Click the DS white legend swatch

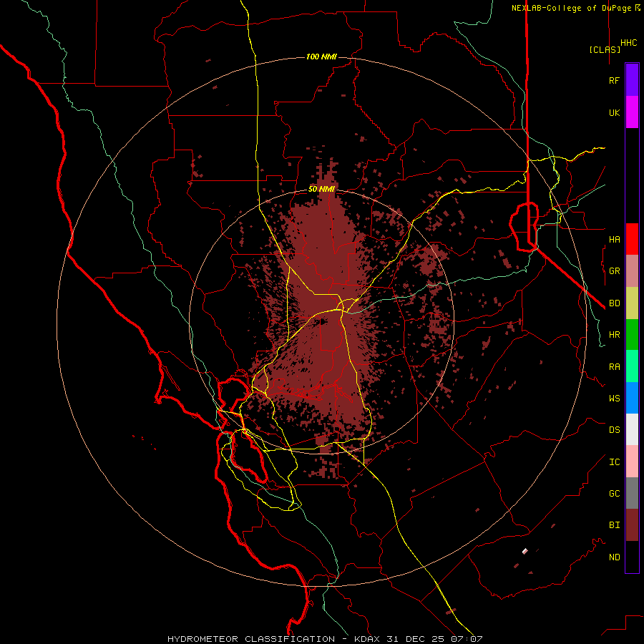(632, 429)
